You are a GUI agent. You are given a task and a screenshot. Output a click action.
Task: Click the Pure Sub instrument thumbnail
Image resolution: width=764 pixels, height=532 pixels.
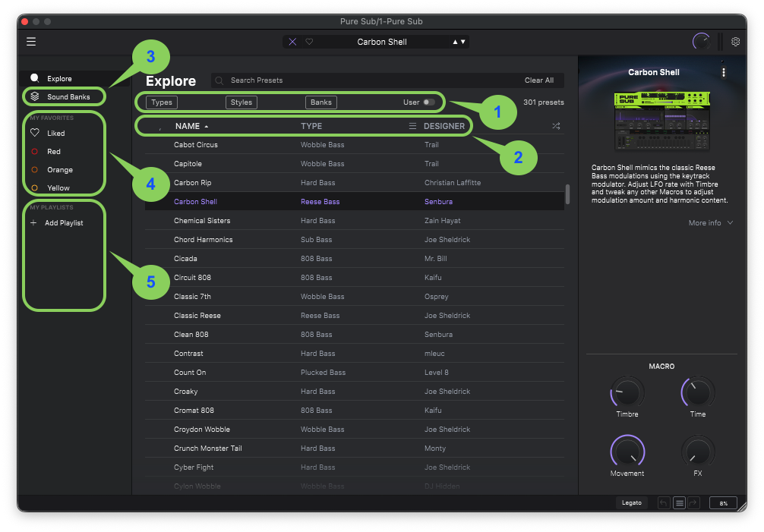click(661, 121)
